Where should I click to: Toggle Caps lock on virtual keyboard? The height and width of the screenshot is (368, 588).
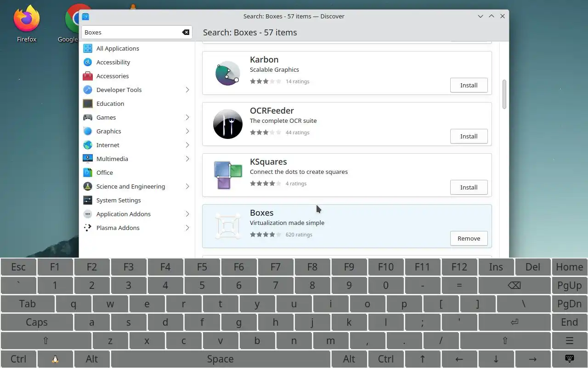pos(37,322)
